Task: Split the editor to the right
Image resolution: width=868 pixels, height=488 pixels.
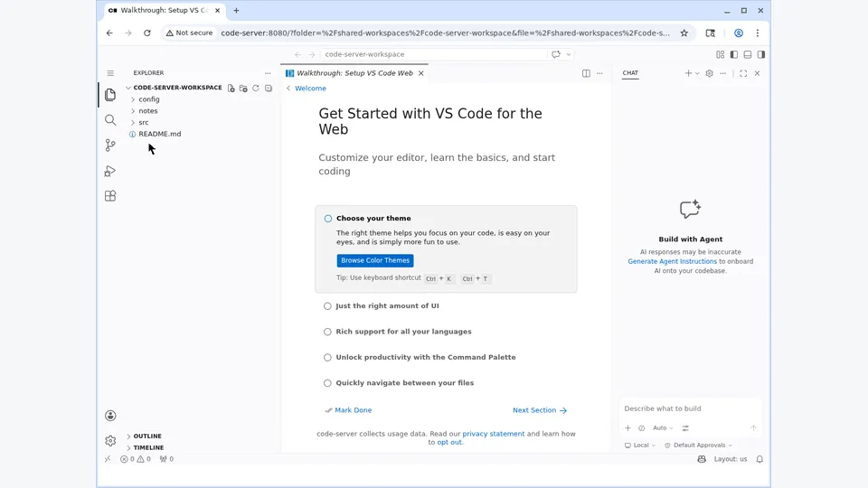Action: pos(586,73)
